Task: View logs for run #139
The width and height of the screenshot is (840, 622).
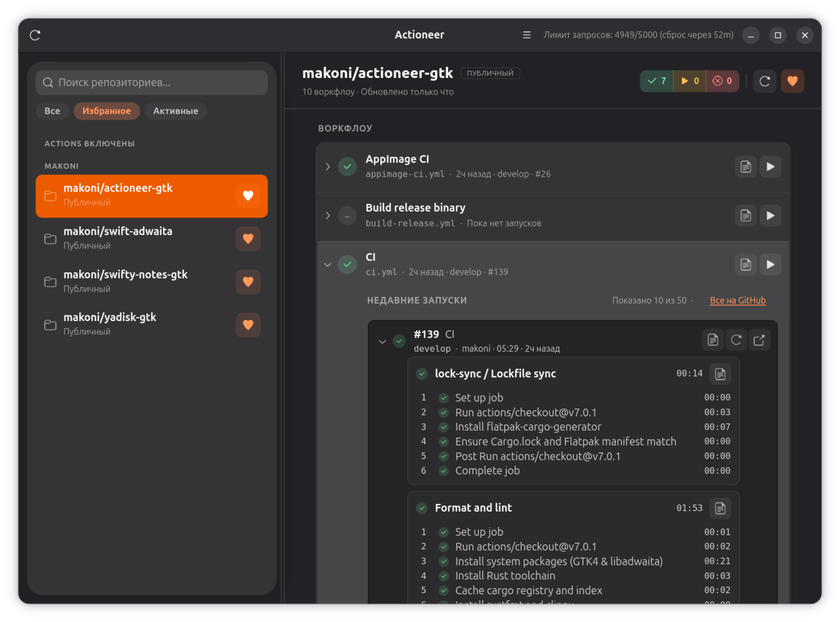Action: click(713, 340)
